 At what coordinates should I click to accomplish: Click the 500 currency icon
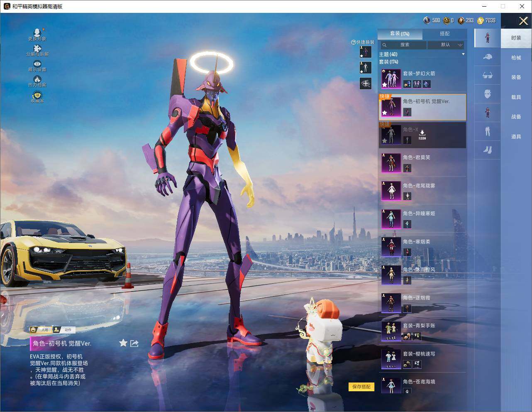pyautogui.click(x=427, y=20)
